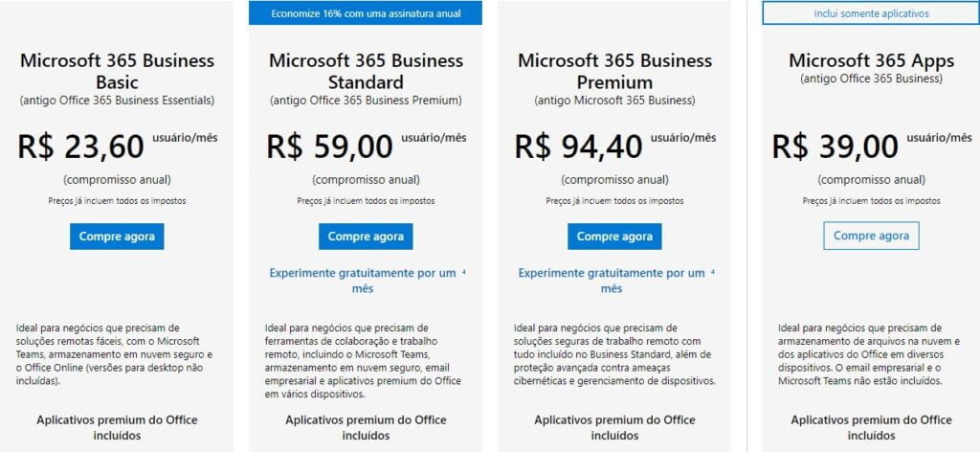The image size is (980, 452).
Task: Click Aplicativos premium do Office heading under Basic
Action: tap(117, 428)
